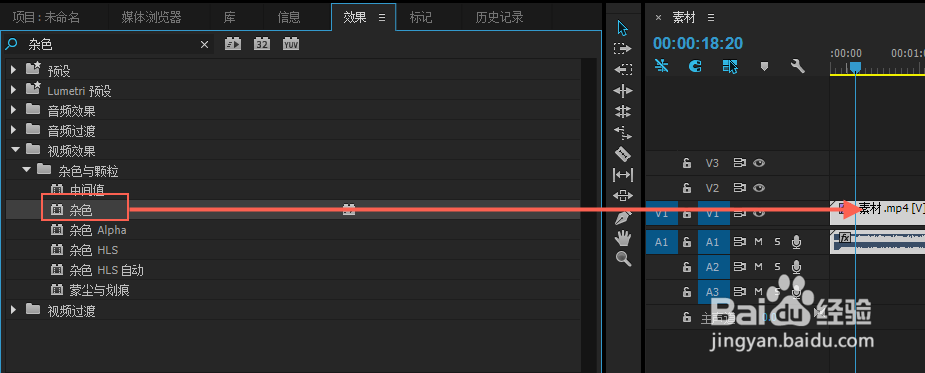Toggle V3 track lock
Image resolution: width=925 pixels, height=373 pixels.
pyautogui.click(x=687, y=163)
